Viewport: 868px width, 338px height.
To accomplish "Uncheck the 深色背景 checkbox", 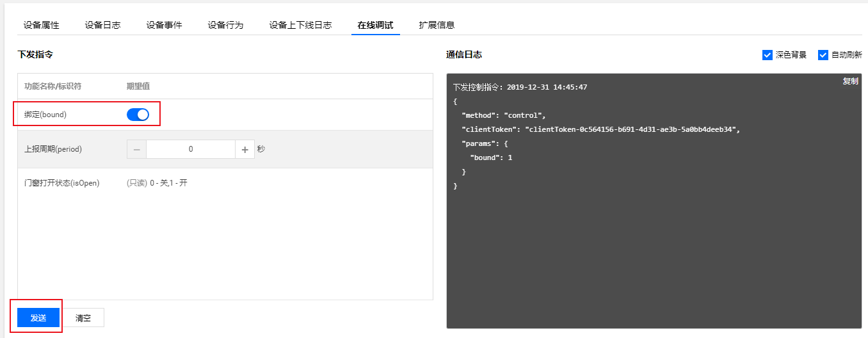I will click(x=768, y=55).
